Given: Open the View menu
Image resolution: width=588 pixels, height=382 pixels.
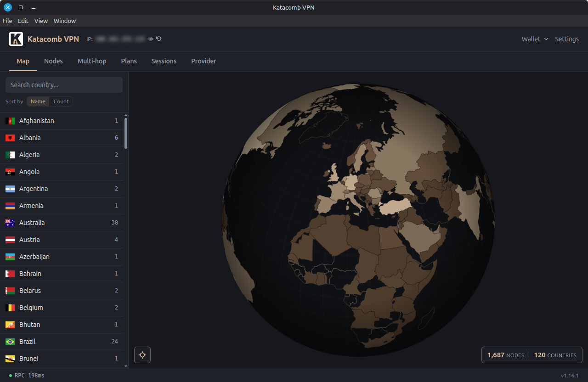Looking at the screenshot, I should [41, 21].
